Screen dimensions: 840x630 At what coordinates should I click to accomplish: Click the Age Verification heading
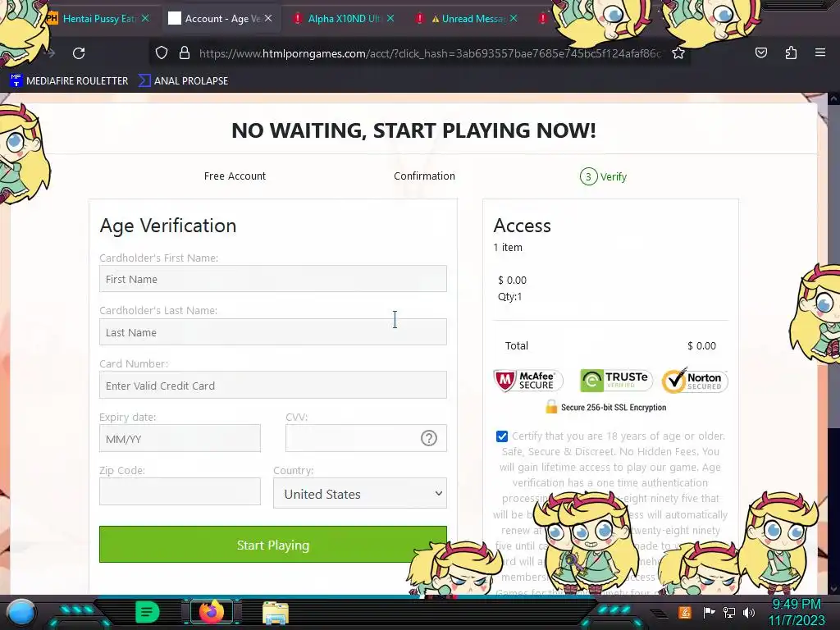pyautogui.click(x=167, y=226)
